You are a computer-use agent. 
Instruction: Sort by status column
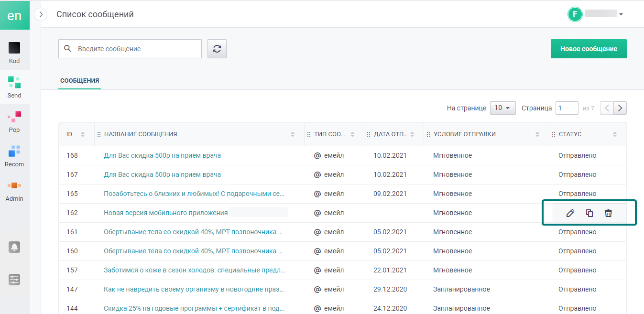coord(615,134)
